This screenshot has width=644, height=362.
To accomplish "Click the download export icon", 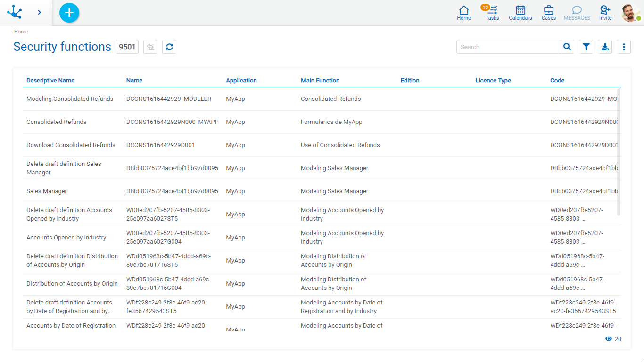I will (605, 47).
